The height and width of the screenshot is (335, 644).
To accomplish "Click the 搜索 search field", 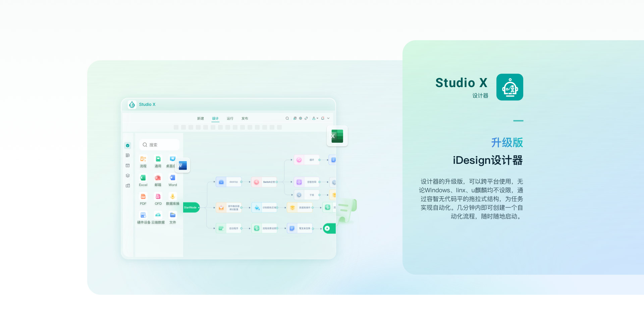I will [x=159, y=145].
